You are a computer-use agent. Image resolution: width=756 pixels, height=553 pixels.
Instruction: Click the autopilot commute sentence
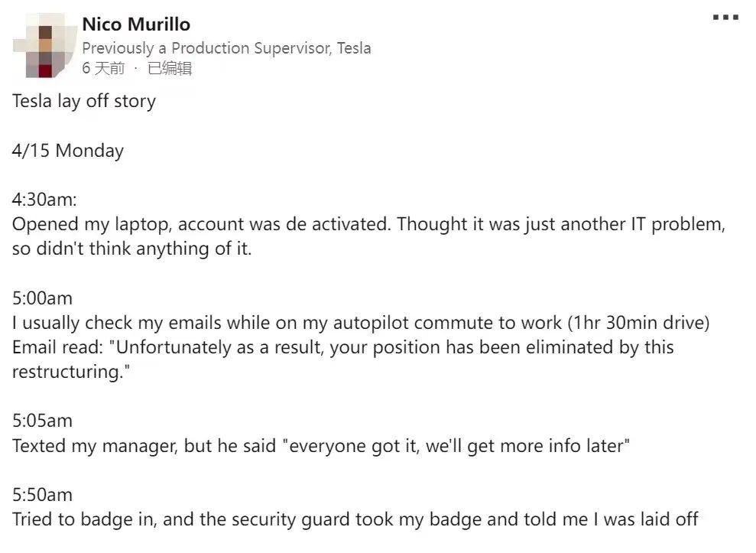[361, 323]
